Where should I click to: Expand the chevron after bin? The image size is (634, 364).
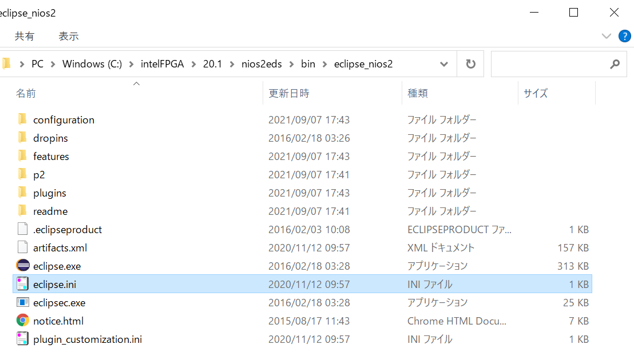[x=324, y=64]
